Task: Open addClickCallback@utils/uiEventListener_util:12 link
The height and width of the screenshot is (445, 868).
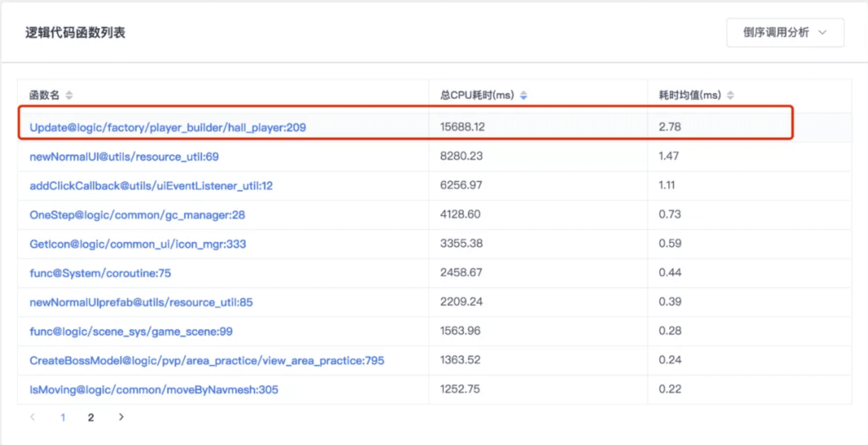Action: 151,186
